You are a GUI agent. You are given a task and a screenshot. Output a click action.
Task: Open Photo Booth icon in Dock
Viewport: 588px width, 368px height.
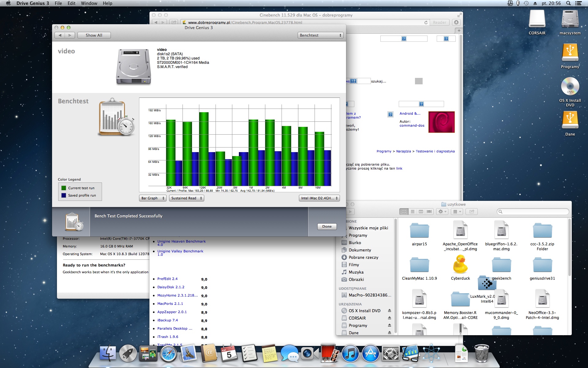point(330,354)
